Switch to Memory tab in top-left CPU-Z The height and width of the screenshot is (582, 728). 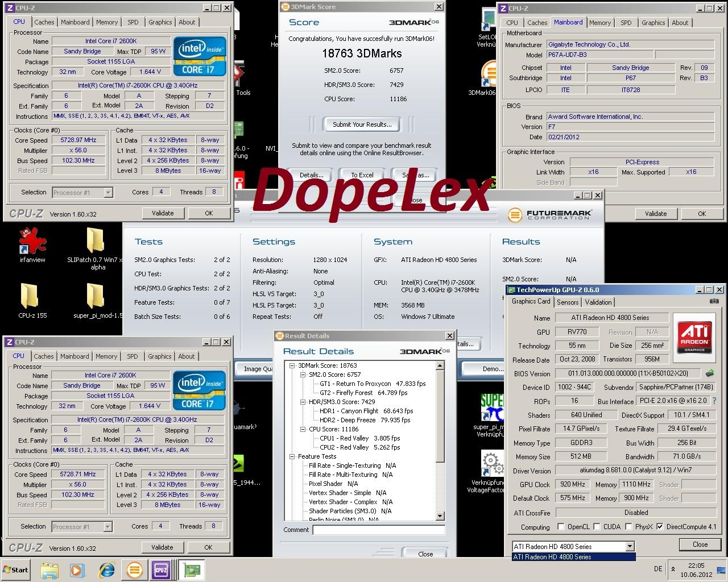coord(107,22)
